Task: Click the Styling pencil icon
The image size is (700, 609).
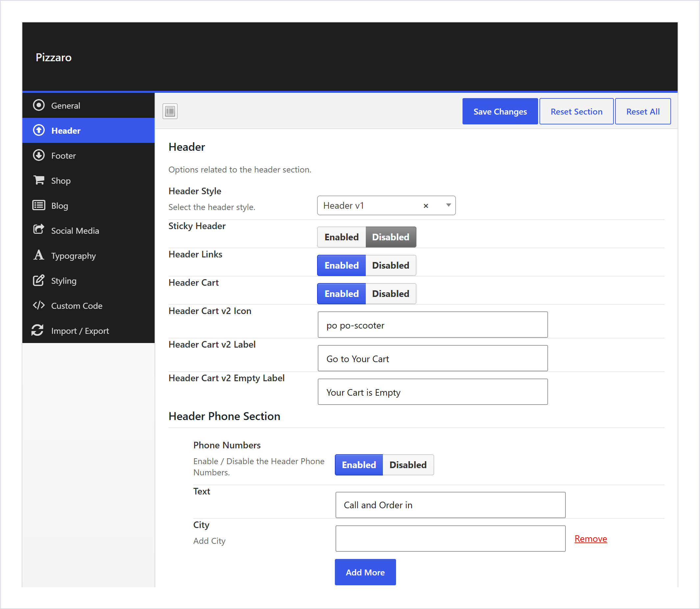Action: pos(39,280)
